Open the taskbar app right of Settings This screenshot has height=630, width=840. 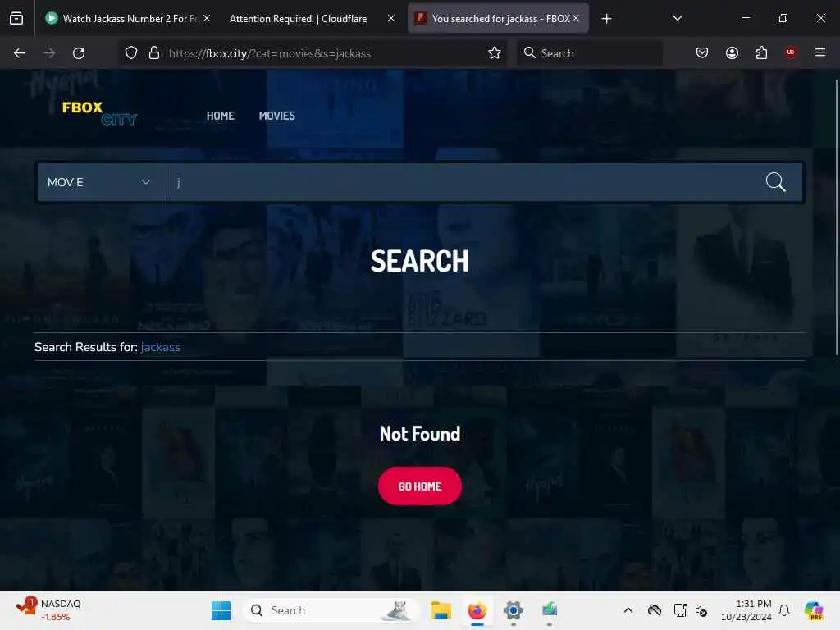coord(549,610)
